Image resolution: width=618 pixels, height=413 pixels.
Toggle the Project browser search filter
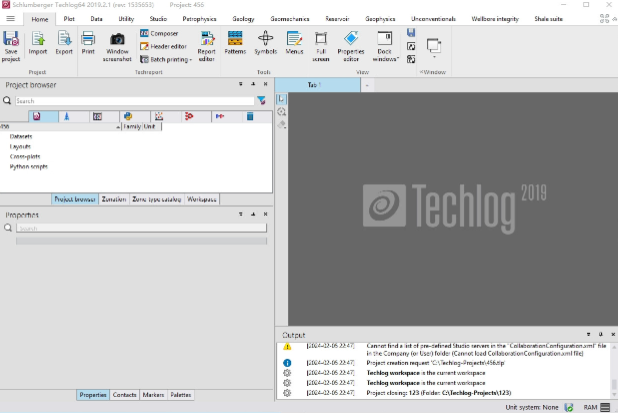pyautogui.click(x=262, y=101)
